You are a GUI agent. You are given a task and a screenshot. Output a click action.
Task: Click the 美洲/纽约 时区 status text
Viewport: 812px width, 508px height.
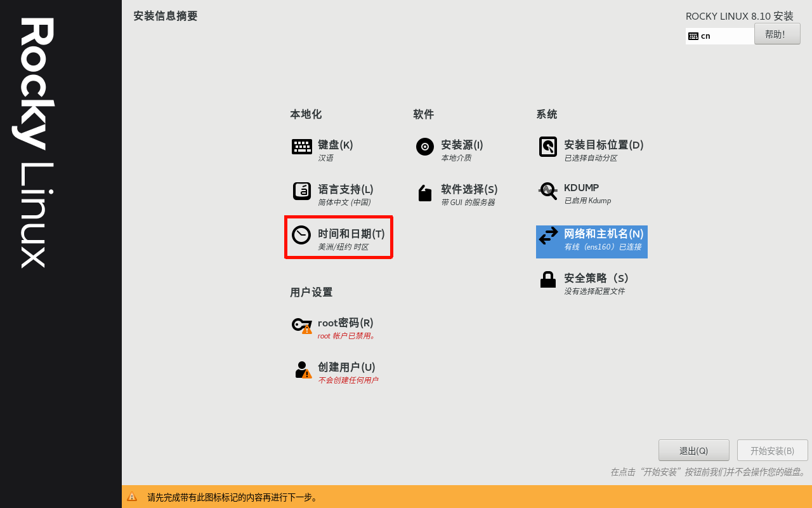(343, 247)
